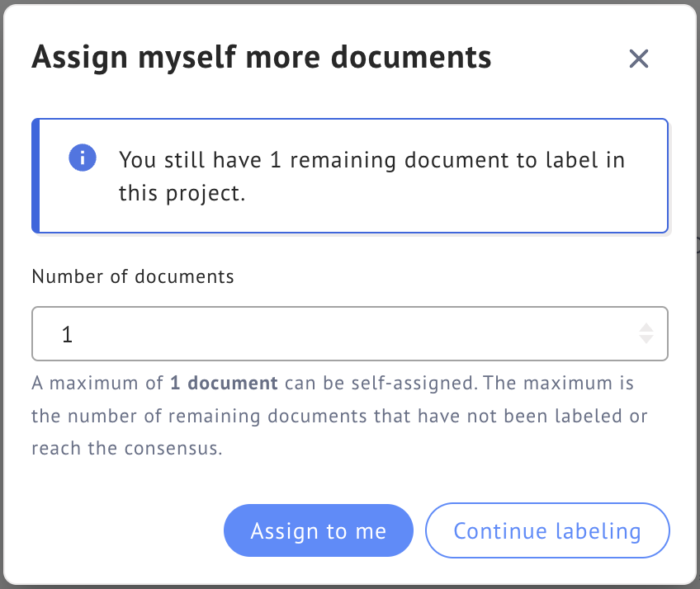Click the Assign to me button
This screenshot has width=700, height=589.
pos(319,530)
